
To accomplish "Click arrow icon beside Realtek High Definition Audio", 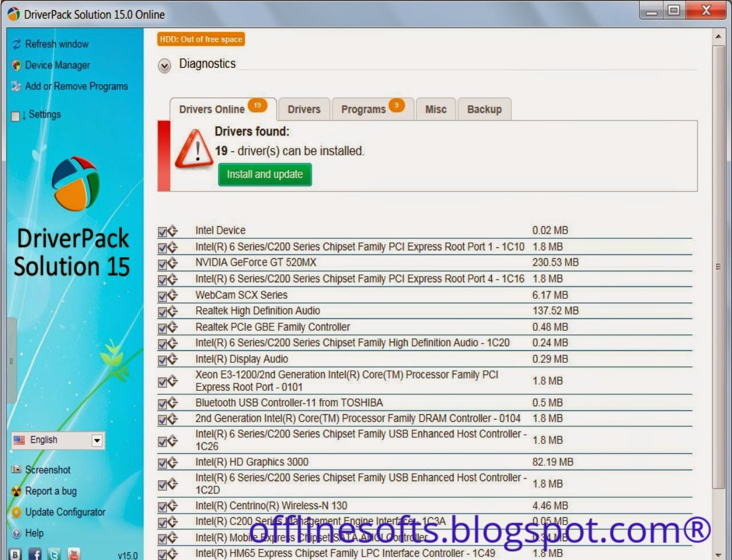I will coord(173,311).
